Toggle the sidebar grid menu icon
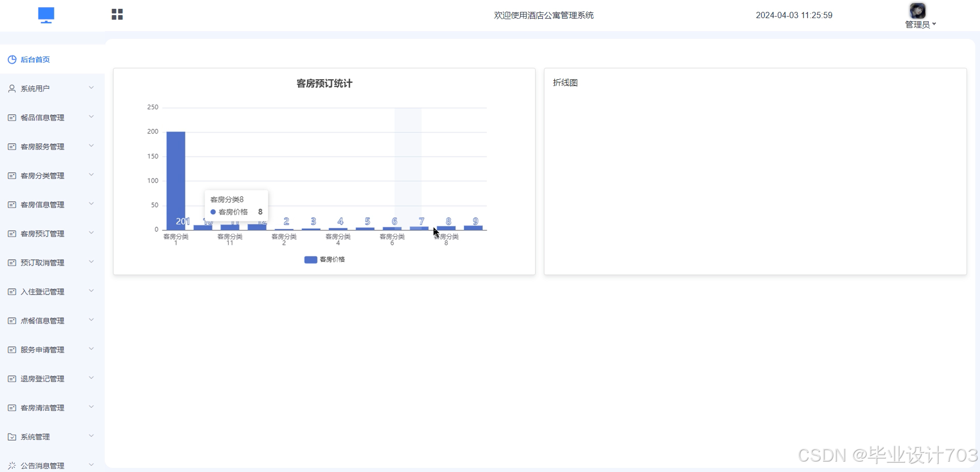 click(117, 14)
